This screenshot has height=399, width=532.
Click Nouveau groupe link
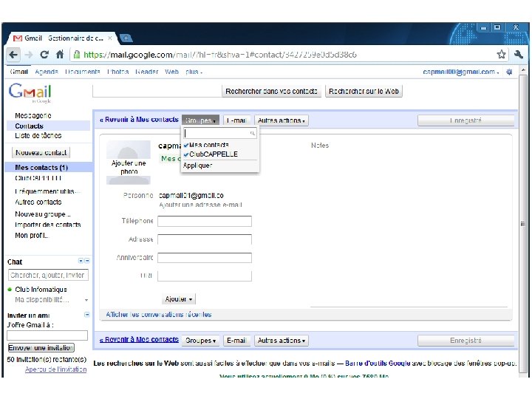coord(43,214)
